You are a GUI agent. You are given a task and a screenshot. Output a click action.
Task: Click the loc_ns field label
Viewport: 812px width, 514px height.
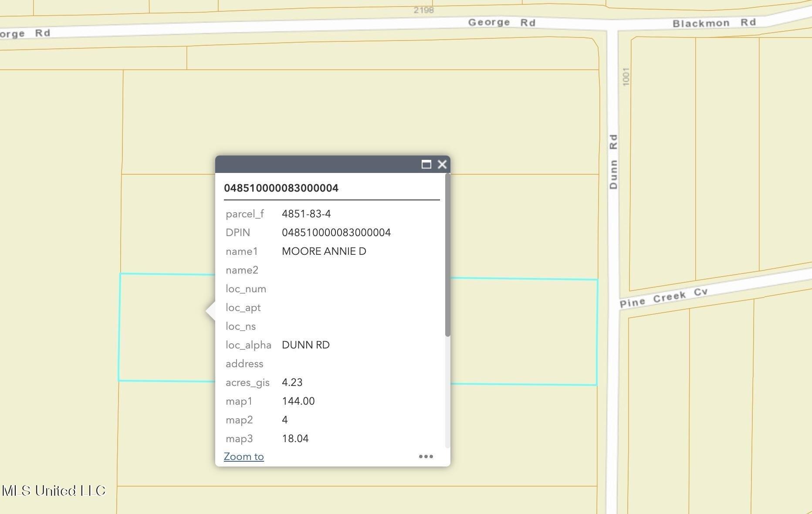[x=240, y=326]
